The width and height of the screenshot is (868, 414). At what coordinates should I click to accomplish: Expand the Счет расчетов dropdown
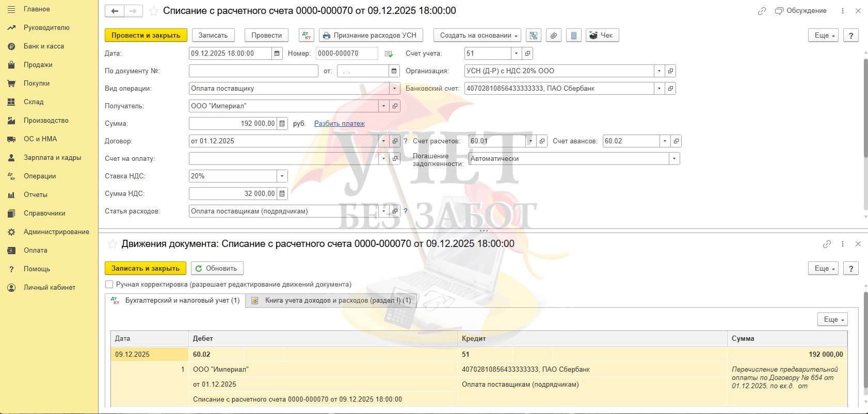point(531,141)
